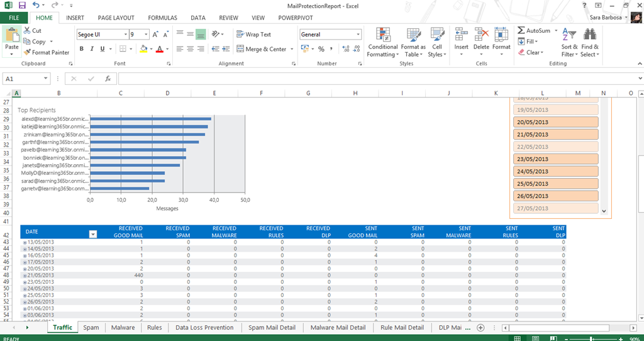
Task: Toggle Wrap Text on selected cell
Action: point(253,35)
